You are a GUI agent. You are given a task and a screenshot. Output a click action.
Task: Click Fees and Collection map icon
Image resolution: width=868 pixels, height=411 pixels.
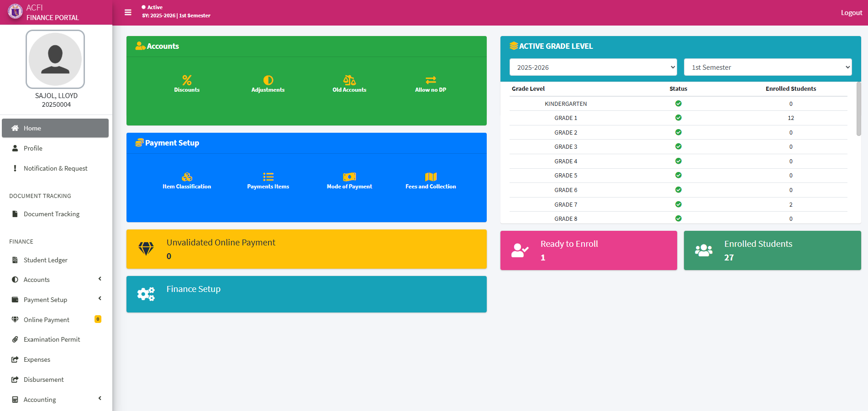(431, 177)
